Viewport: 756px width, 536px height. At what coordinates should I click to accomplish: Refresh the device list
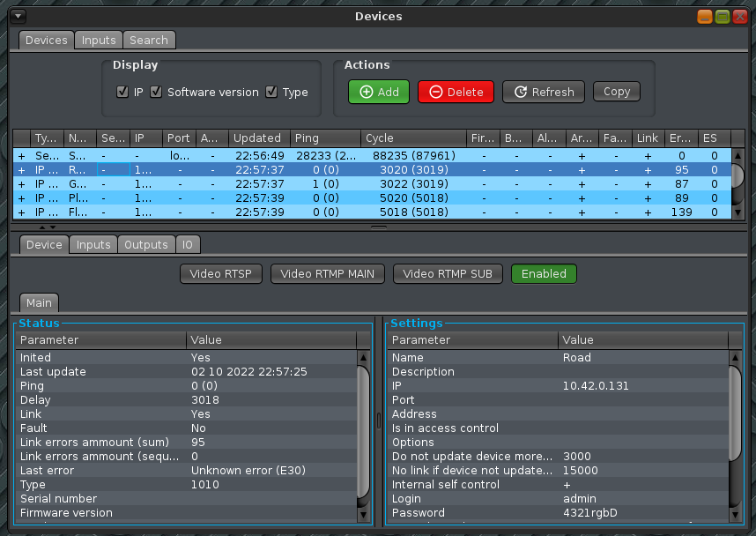544,92
